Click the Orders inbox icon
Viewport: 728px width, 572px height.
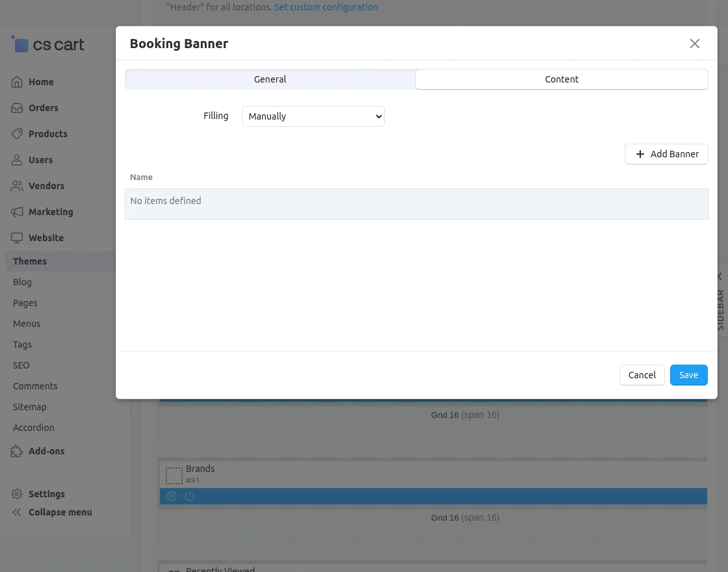click(x=17, y=108)
